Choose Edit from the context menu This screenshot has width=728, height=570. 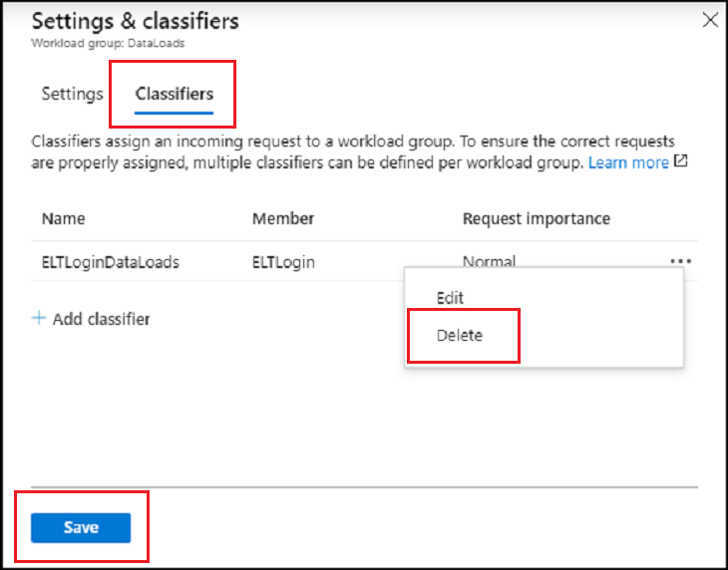click(x=450, y=298)
